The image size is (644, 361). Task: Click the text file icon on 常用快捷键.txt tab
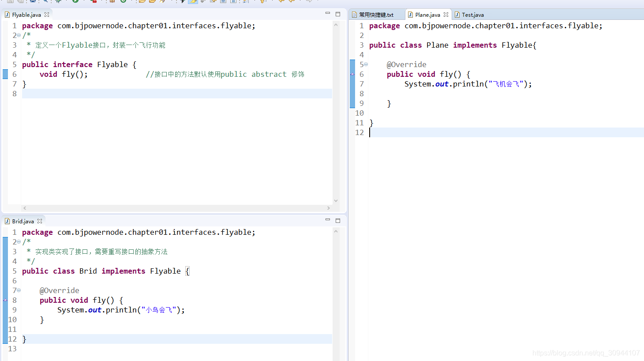354,15
